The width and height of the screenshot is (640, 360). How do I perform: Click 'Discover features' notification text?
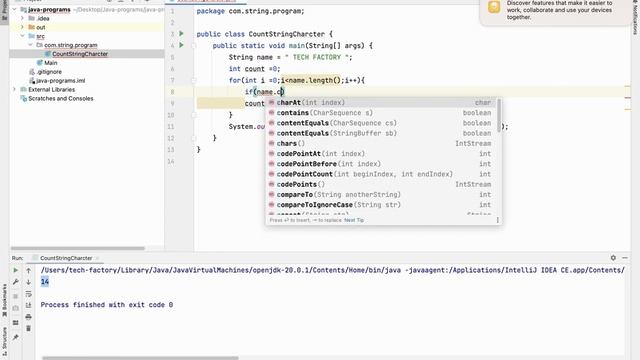560,10
